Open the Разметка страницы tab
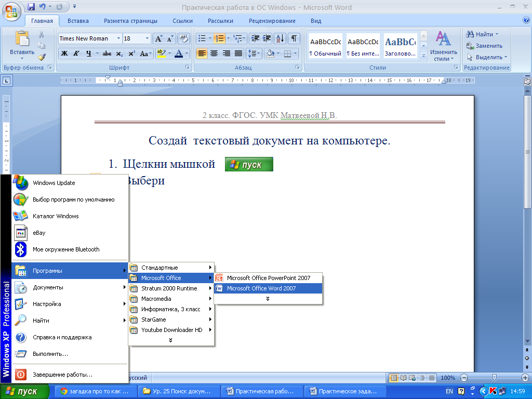The width and height of the screenshot is (532, 399). coord(130,21)
